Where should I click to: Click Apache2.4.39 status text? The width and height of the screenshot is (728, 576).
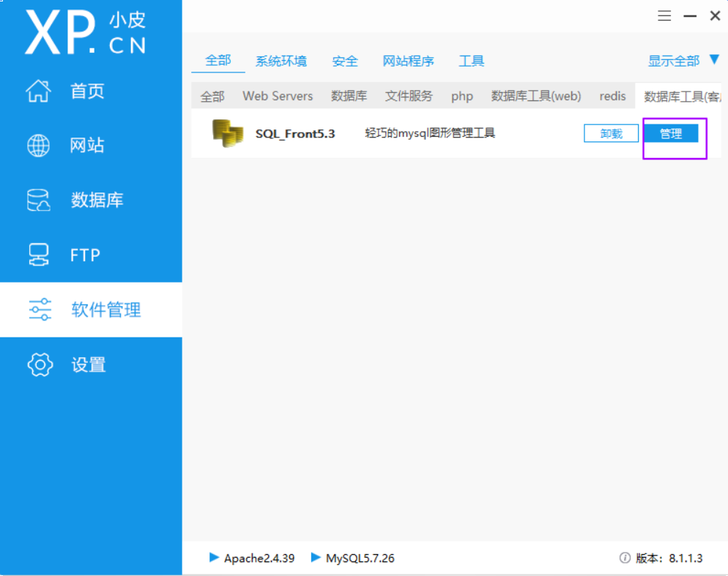(x=259, y=558)
